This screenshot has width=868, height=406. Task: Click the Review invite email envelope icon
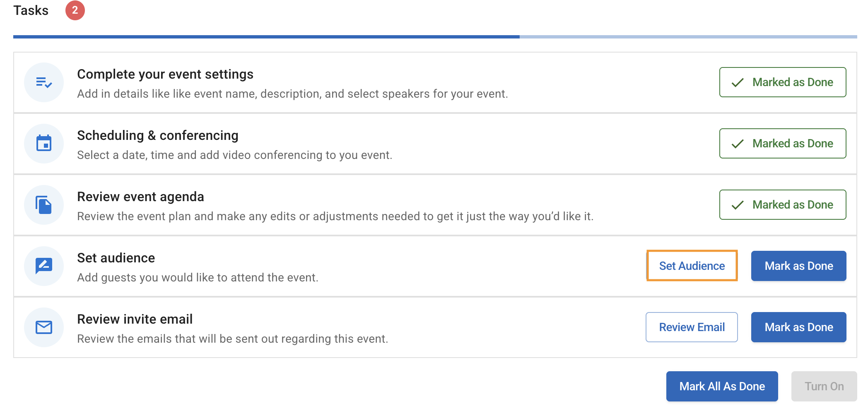pos(43,327)
